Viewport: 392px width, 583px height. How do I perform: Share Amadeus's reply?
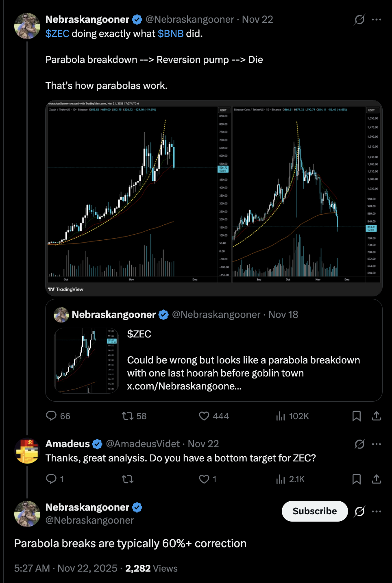[377, 479]
